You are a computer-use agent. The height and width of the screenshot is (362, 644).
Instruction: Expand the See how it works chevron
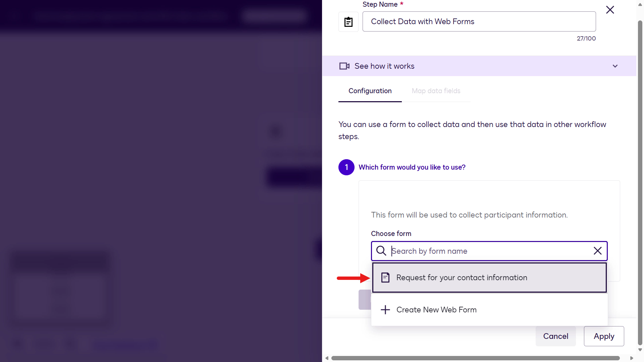coord(615,66)
